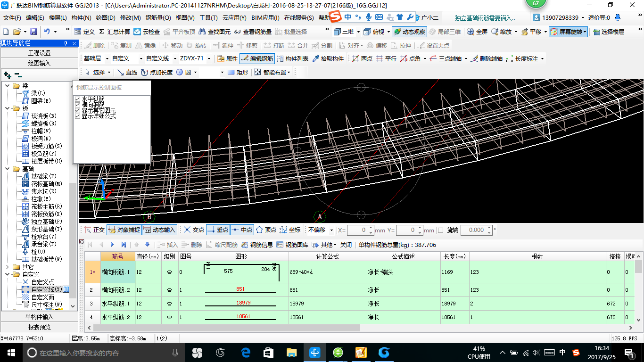Click the save file icon

pyautogui.click(x=33, y=32)
